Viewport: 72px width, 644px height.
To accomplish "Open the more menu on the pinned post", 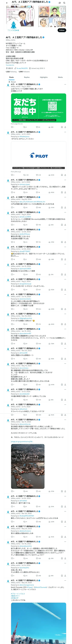I will point(65,84).
